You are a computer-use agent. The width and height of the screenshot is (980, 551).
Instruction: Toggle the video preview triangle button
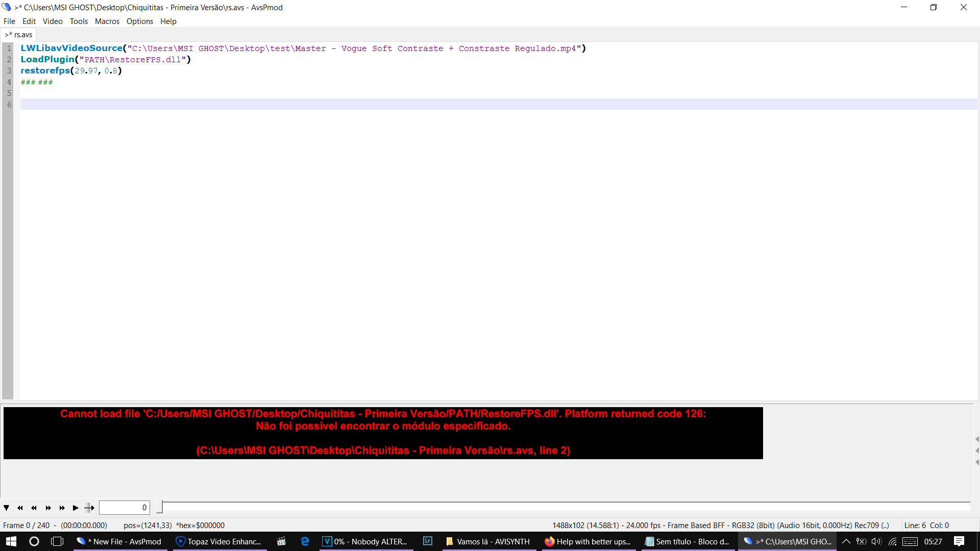[x=7, y=508]
